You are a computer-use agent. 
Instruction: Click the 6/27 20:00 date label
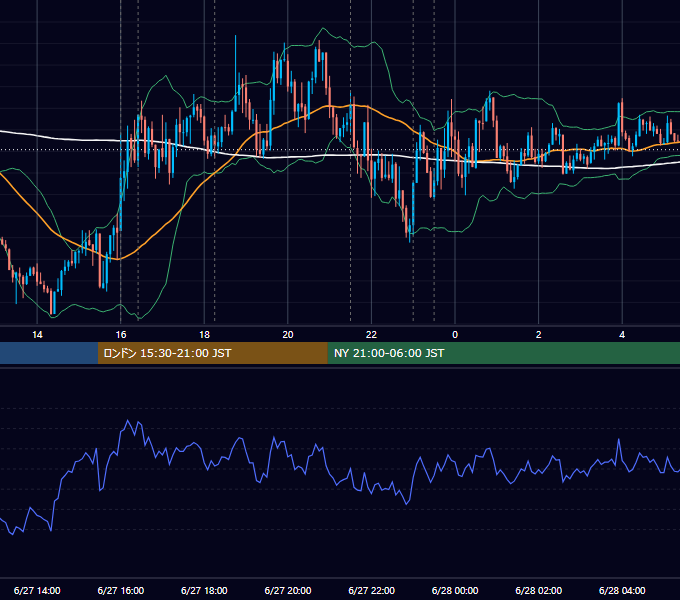(288, 590)
